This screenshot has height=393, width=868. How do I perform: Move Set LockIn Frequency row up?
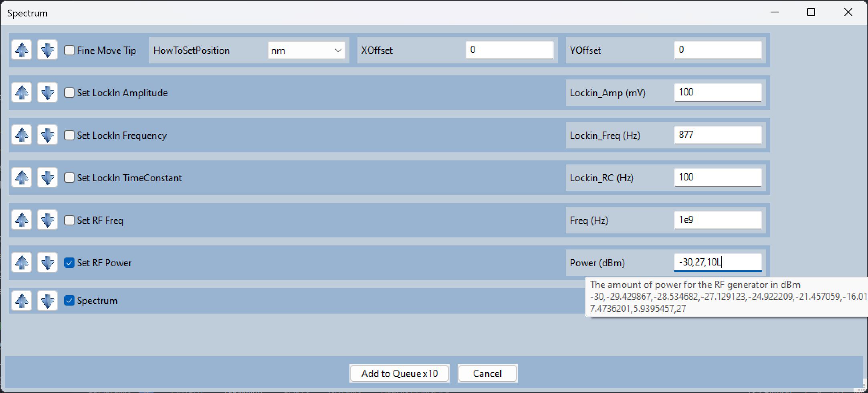click(x=22, y=135)
